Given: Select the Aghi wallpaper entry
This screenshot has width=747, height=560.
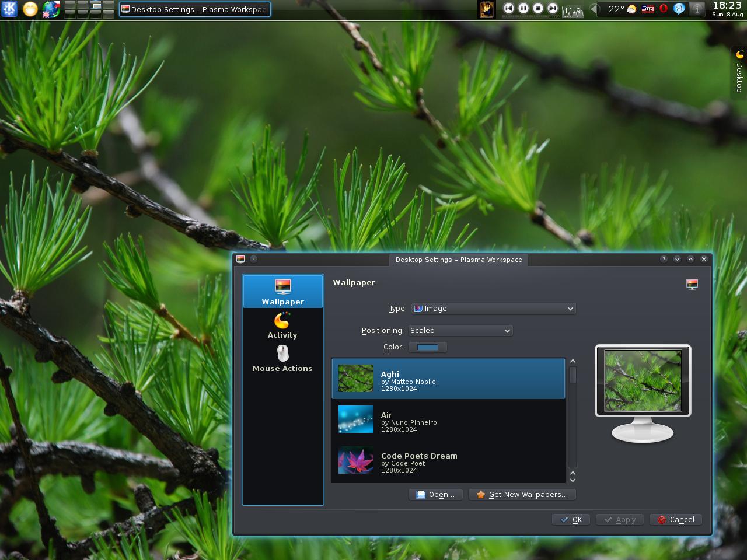Looking at the screenshot, I should (448, 379).
